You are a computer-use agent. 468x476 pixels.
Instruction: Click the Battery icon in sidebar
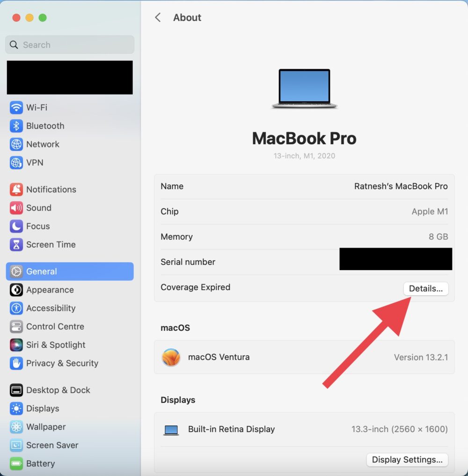[x=16, y=463]
